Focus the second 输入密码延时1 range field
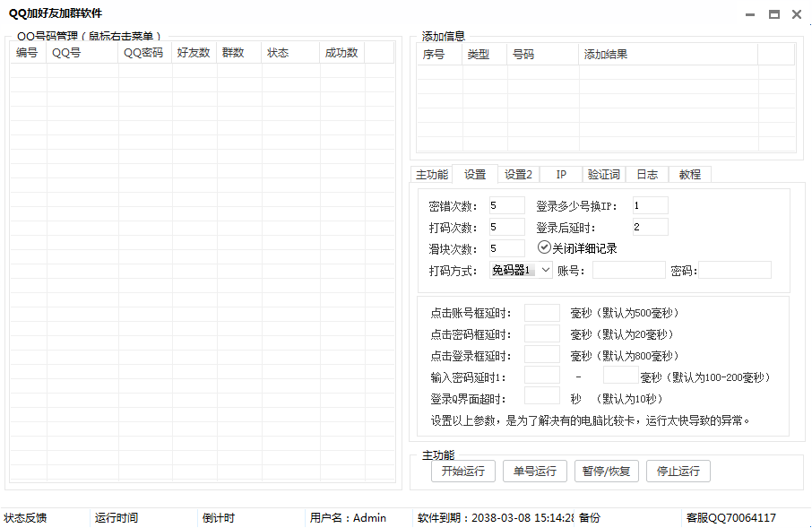Image resolution: width=812 pixels, height=528 pixels. click(621, 375)
